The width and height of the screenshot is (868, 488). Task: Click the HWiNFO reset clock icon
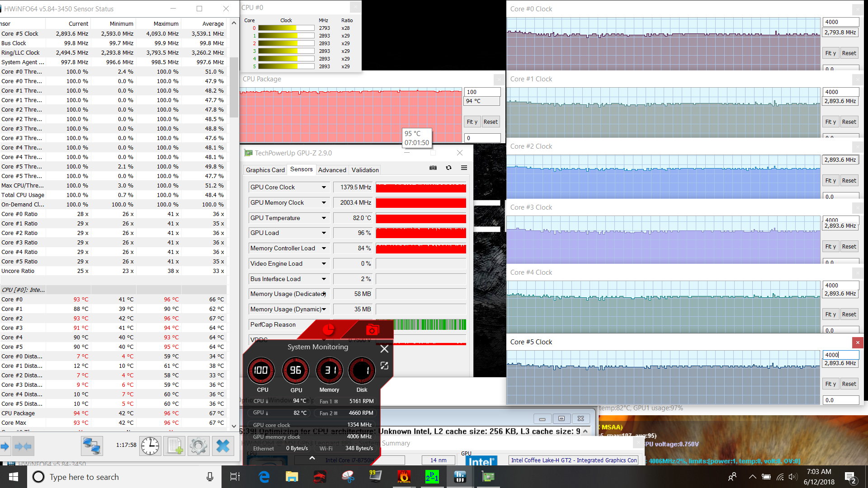[x=150, y=446]
